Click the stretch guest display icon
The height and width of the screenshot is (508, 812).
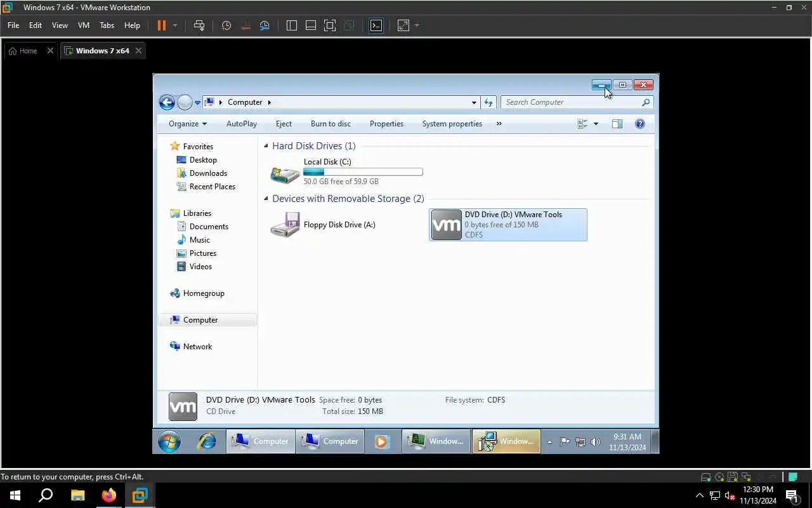[x=403, y=25]
